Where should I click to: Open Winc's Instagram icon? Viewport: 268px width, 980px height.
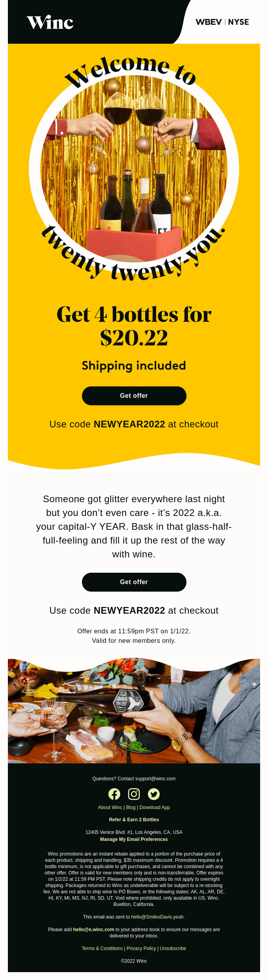coord(134,794)
